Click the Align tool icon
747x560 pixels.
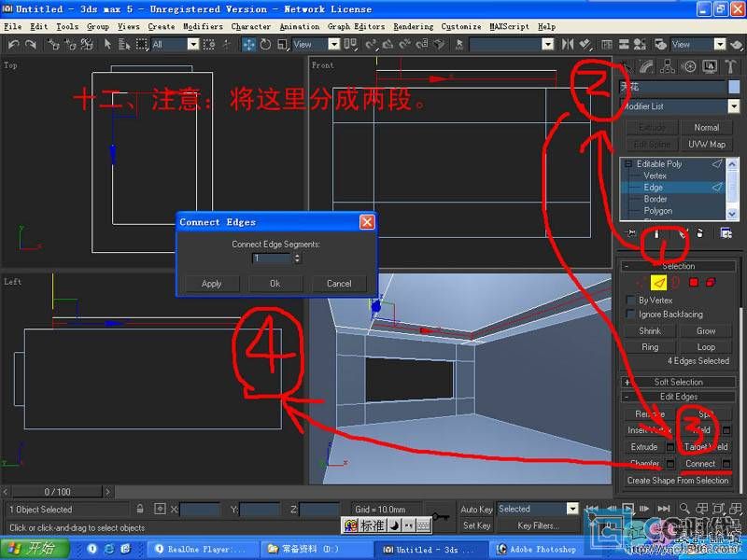pyautogui.click(x=585, y=44)
